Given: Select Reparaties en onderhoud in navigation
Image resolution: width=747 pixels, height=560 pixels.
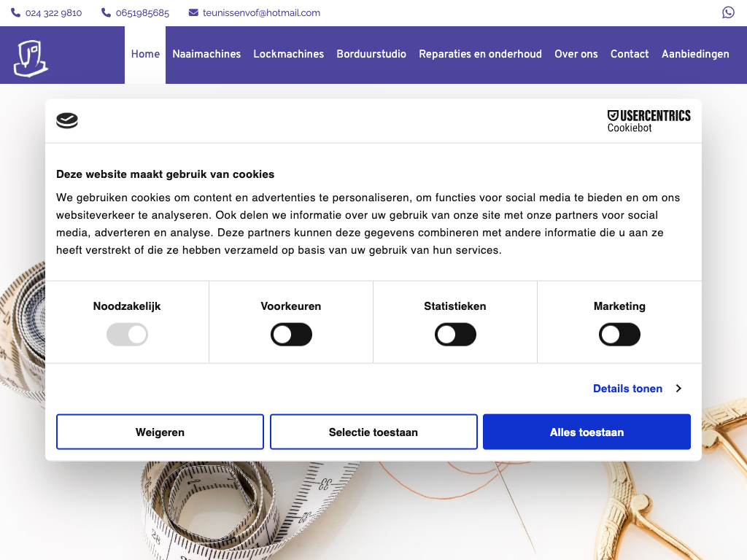Looking at the screenshot, I should coord(480,54).
